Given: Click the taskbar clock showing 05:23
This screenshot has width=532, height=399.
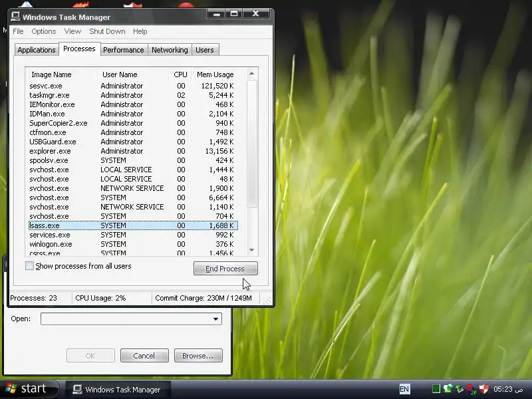Looking at the screenshot, I should (507, 389).
